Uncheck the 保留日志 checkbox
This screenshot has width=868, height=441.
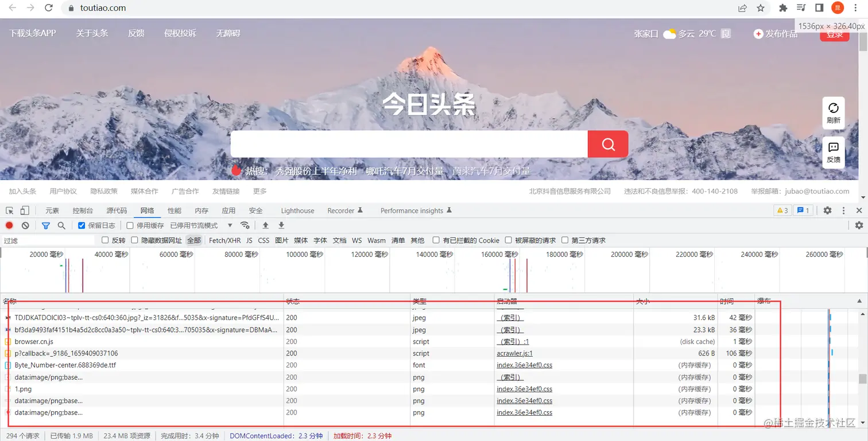(82, 225)
